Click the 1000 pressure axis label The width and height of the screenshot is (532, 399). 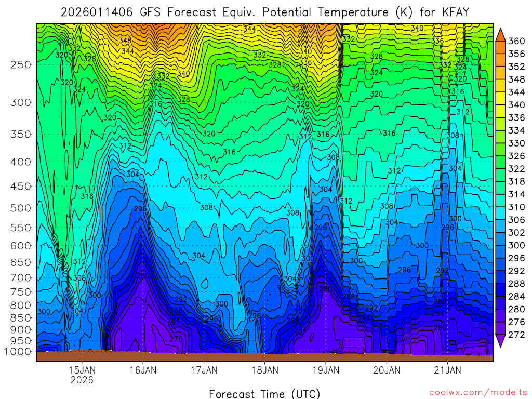click(x=18, y=352)
